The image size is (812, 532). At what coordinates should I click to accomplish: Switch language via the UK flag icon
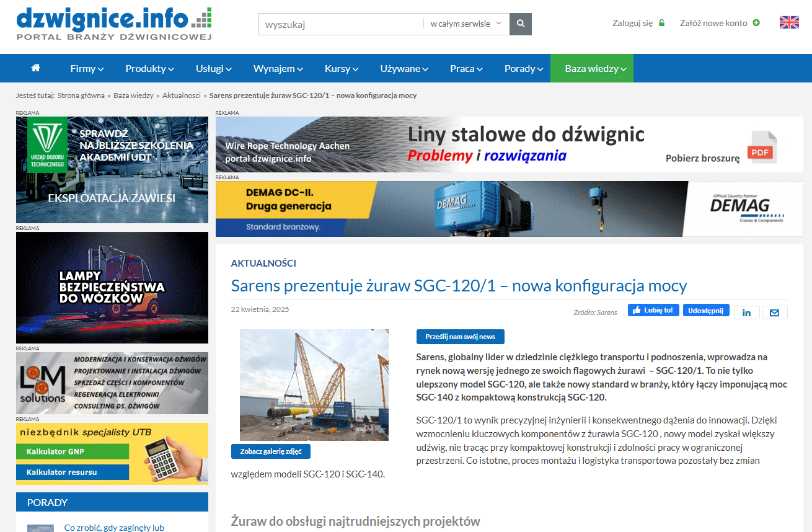pyautogui.click(x=789, y=23)
